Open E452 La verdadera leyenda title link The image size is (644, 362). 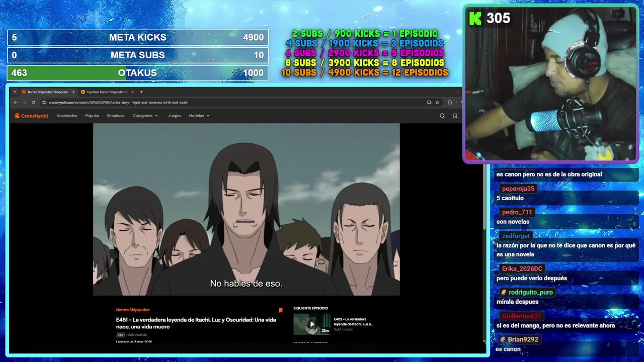pos(354,322)
